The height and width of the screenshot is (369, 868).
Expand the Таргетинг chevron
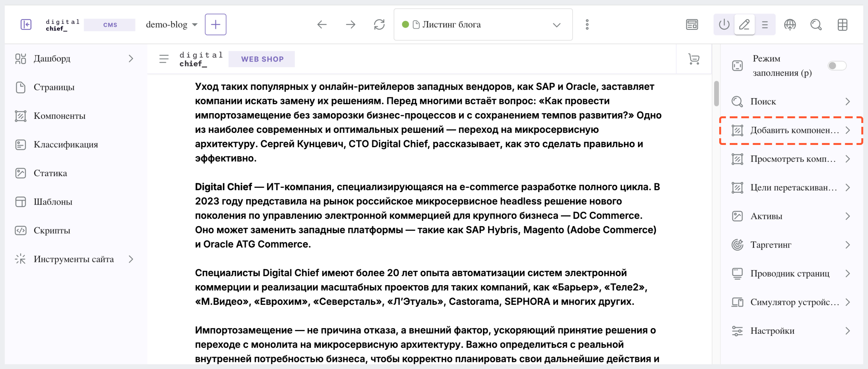(x=847, y=245)
